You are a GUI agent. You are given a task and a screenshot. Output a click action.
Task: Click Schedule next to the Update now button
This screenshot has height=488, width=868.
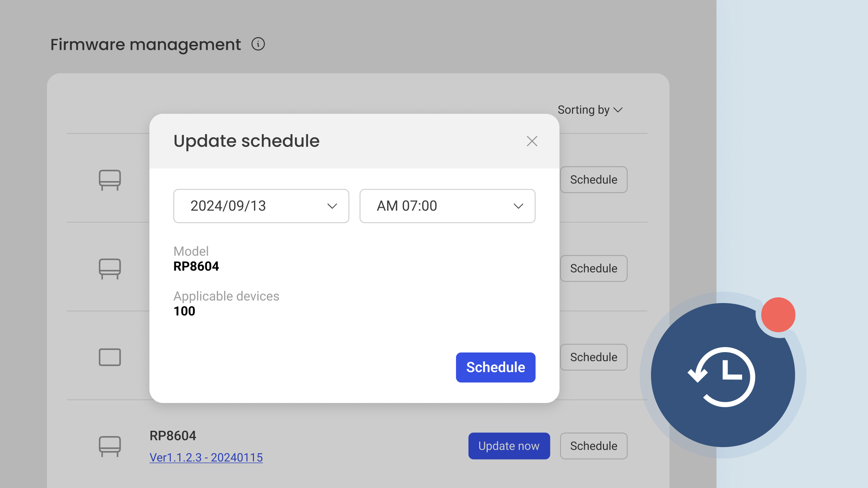coord(593,446)
